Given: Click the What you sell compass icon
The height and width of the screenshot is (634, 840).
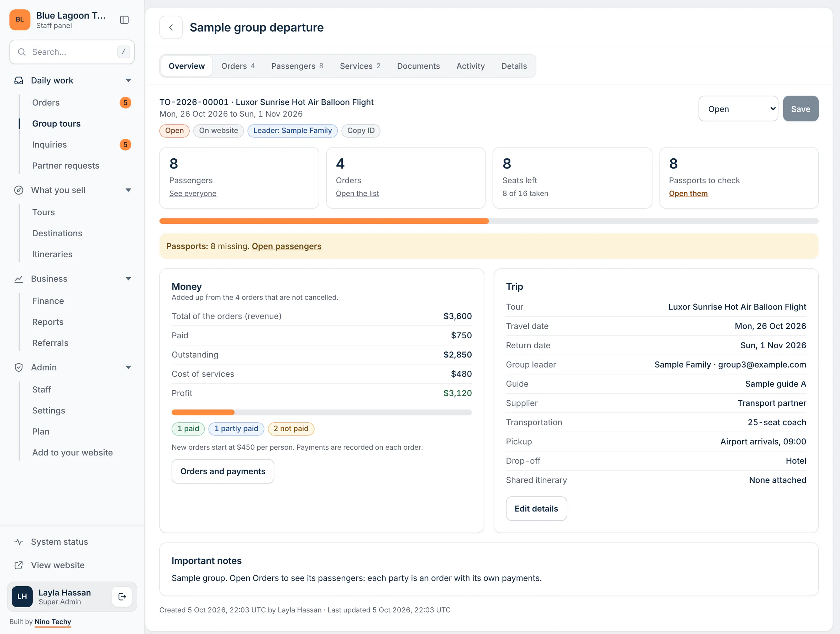Looking at the screenshot, I should [19, 190].
